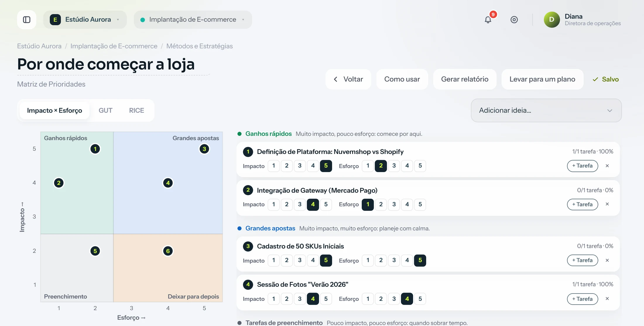This screenshot has width=644, height=326.
Task: Switch to the RICE tab
Action: tap(137, 110)
